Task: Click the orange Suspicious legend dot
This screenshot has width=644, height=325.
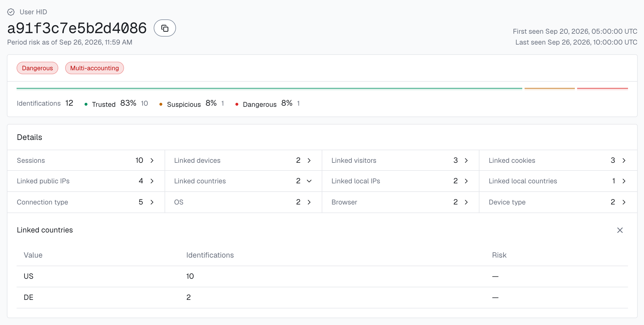Action: (x=161, y=104)
